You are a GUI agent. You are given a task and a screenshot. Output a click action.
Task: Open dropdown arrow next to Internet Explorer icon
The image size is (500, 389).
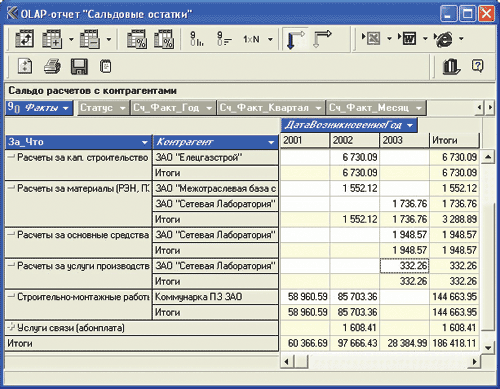[461, 39]
